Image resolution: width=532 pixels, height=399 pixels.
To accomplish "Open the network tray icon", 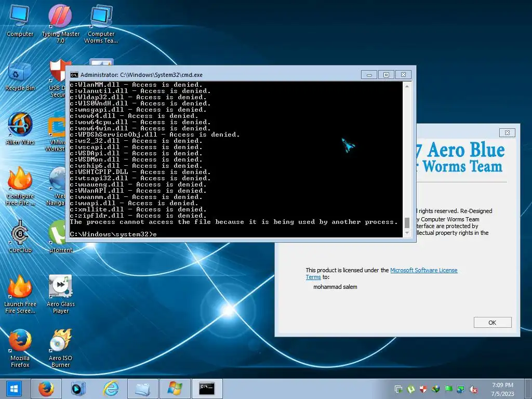I will 461,389.
